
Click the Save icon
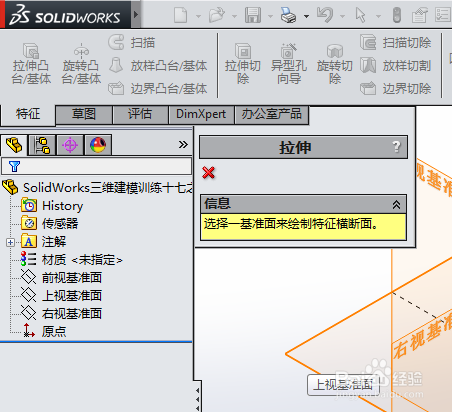tap(253, 15)
